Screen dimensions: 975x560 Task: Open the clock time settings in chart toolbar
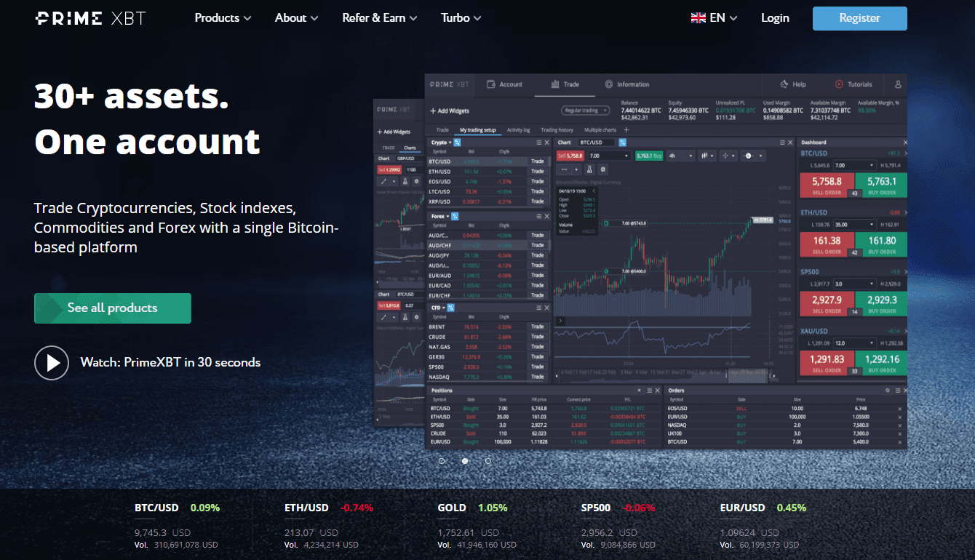[x=753, y=156]
